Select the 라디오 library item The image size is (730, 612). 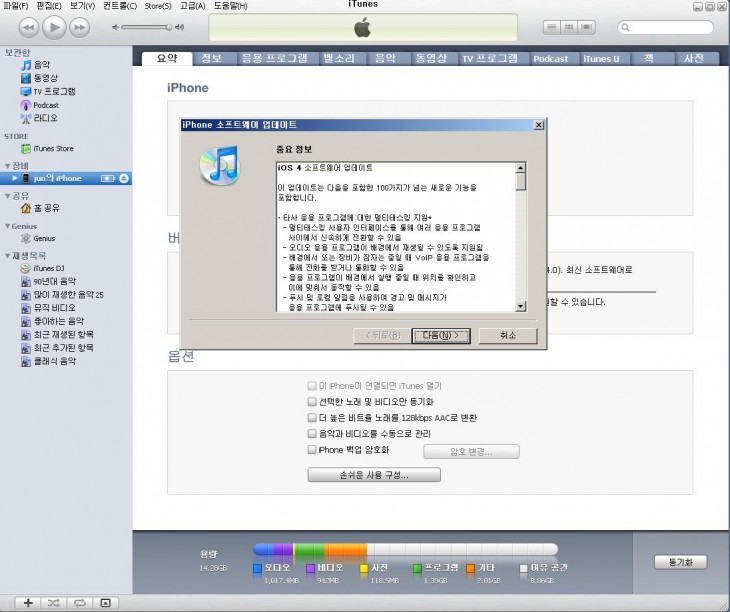point(45,118)
